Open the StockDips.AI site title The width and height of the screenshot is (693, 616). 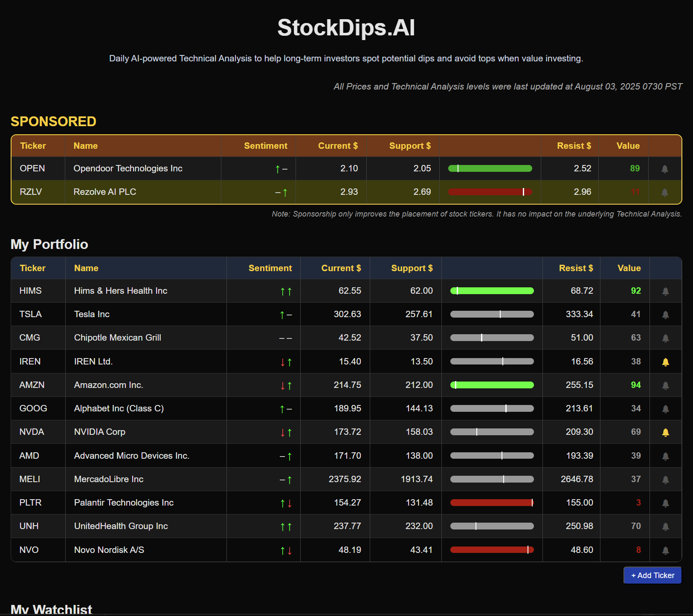pyautogui.click(x=346, y=28)
